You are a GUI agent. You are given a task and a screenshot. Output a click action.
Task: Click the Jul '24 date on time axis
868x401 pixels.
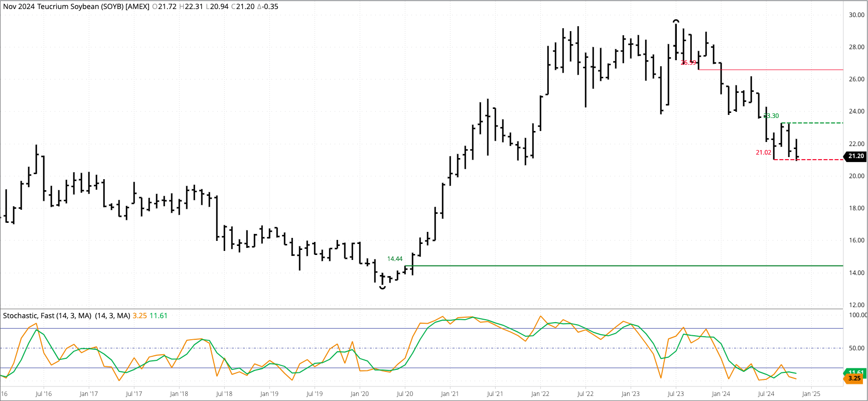pyautogui.click(x=766, y=394)
